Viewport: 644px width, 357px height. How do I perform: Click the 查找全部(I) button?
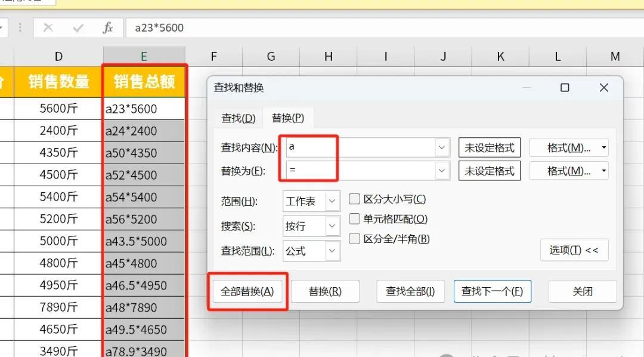[x=410, y=291]
